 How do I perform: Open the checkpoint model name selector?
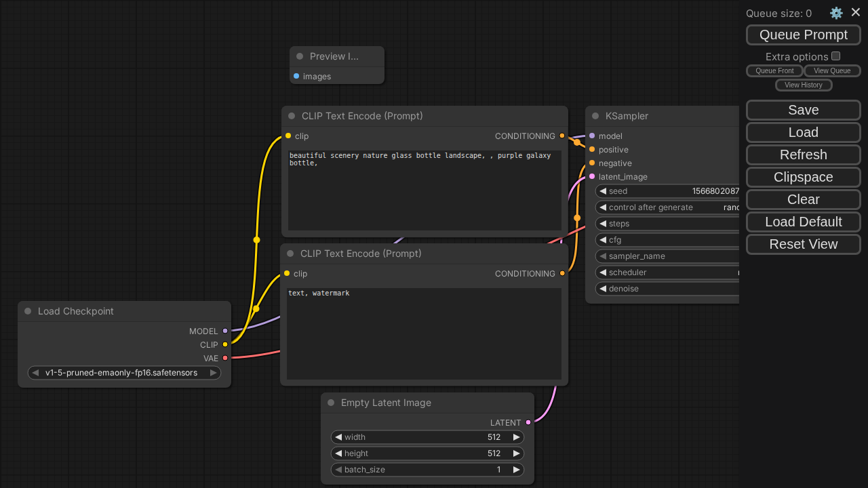pos(124,373)
